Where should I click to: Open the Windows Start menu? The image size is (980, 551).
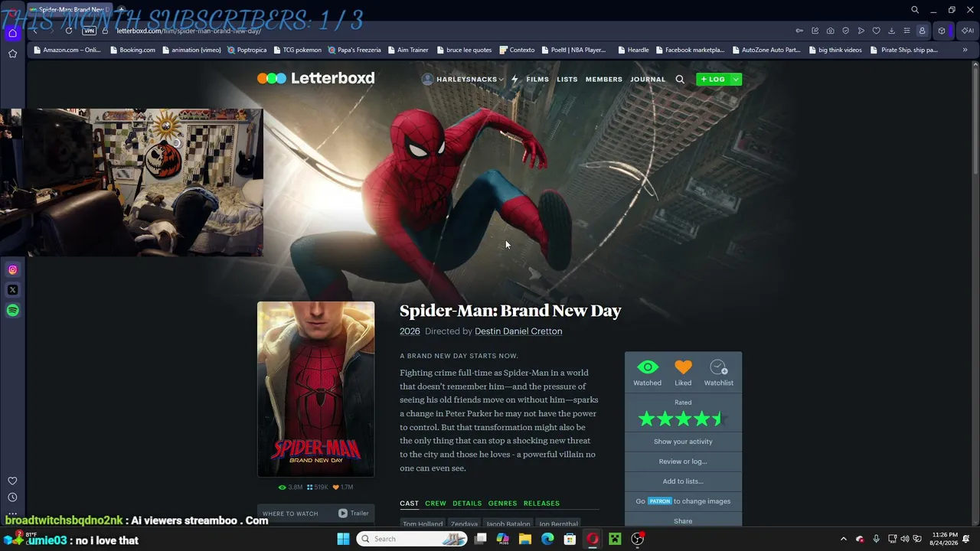coord(344,539)
